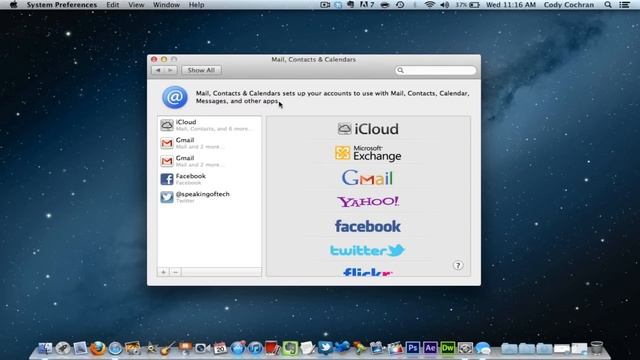Go forward with the right arrow button
Screen dimensions: 640x360
(x=170, y=70)
